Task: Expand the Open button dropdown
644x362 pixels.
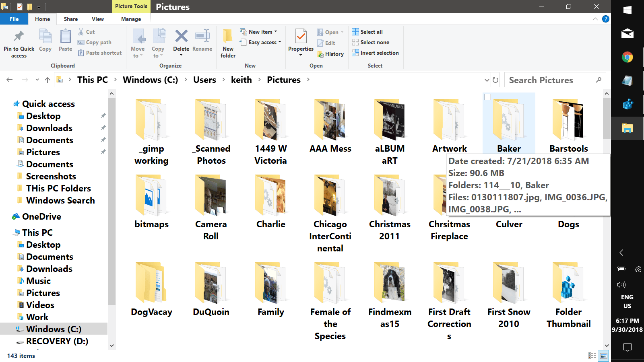Action: coord(342,32)
